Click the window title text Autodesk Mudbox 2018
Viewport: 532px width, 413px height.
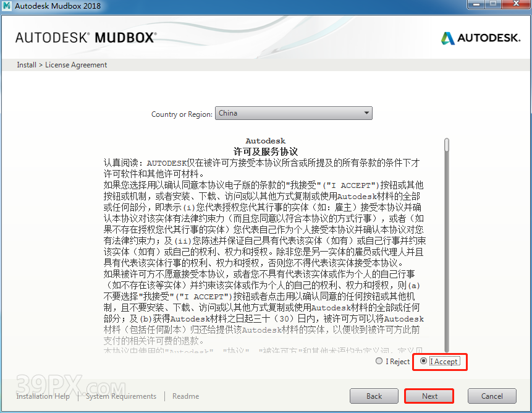point(60,6)
